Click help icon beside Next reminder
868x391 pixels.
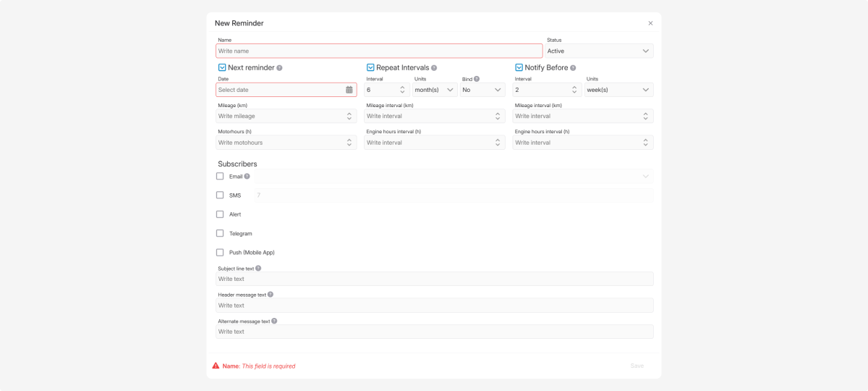point(279,68)
